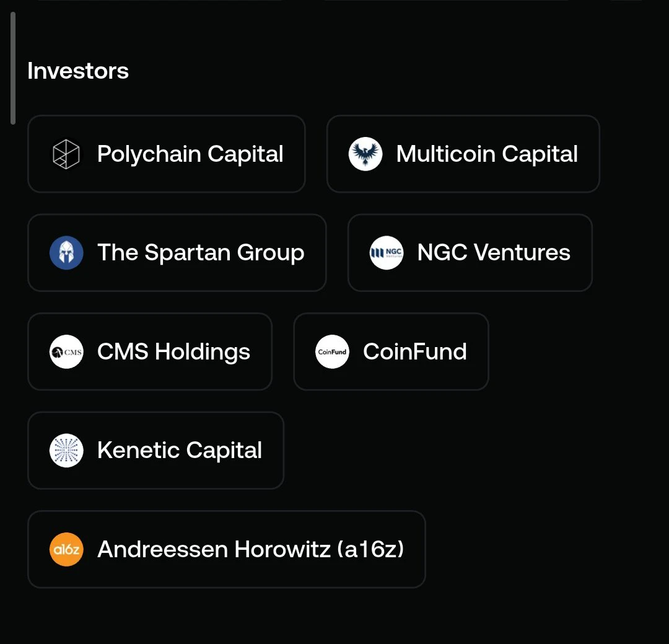
Task: Open The Spartan Group investor card
Action: coord(177,252)
